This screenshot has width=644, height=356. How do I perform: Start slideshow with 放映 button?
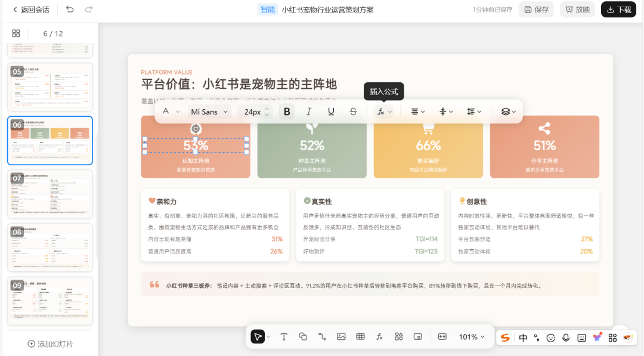(577, 10)
